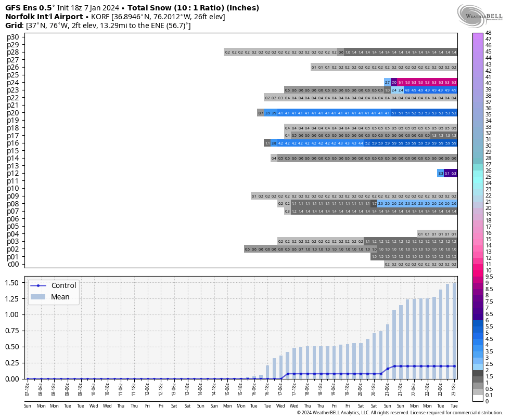The height and width of the screenshot is (420, 512).
Task: Select ensemble member label p30
Action: coord(13,37)
